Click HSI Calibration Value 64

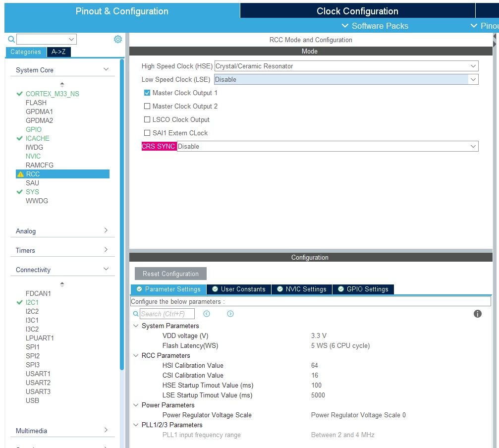315,365
